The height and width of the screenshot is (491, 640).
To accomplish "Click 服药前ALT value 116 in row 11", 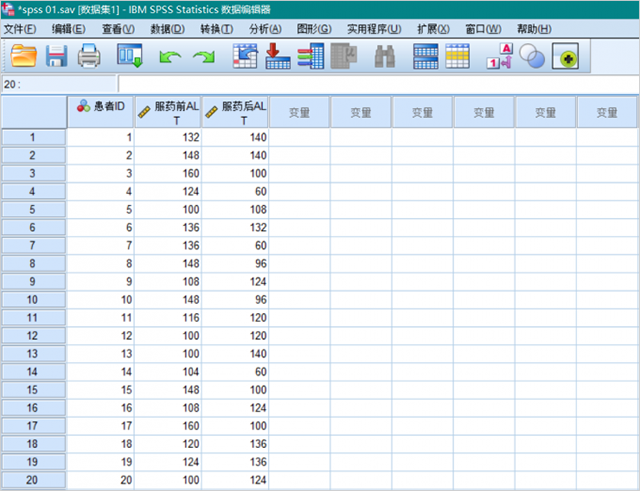I will [168, 318].
